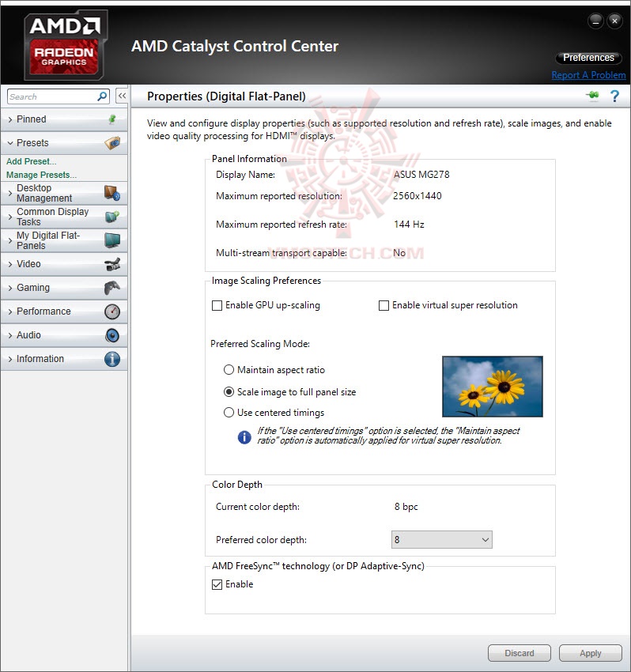The height and width of the screenshot is (672, 631).
Task: Click the Presets camera icon
Action: point(112,143)
